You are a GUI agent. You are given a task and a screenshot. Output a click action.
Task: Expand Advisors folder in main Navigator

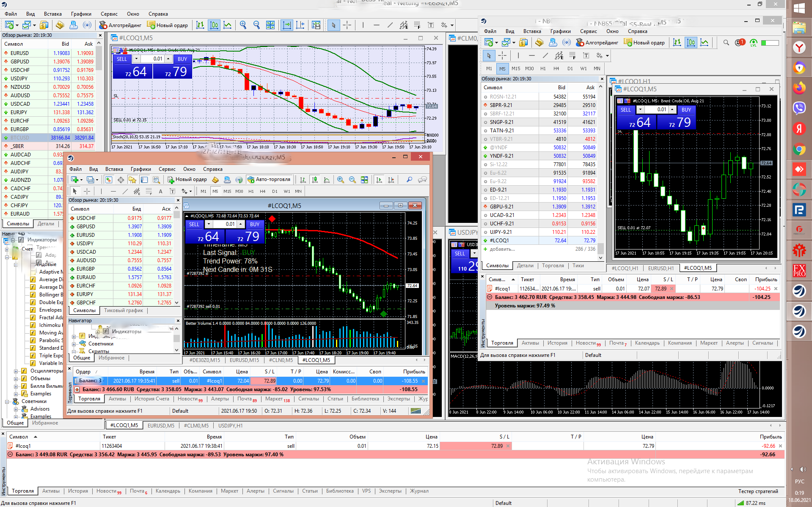(16, 409)
